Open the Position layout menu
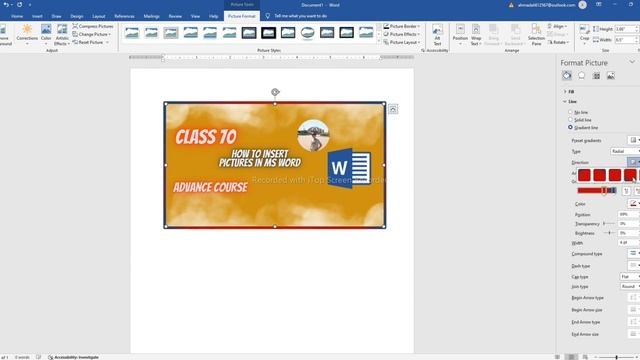640x360 pixels. 460,34
